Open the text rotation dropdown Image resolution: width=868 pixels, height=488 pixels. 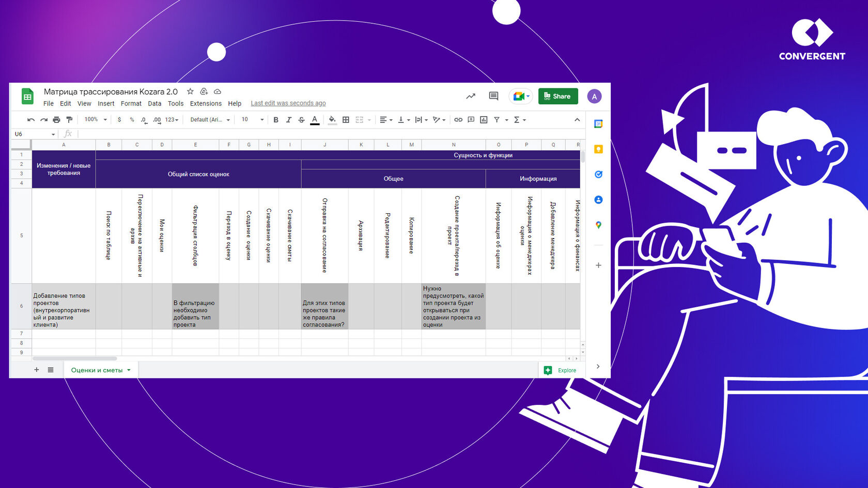(439, 120)
